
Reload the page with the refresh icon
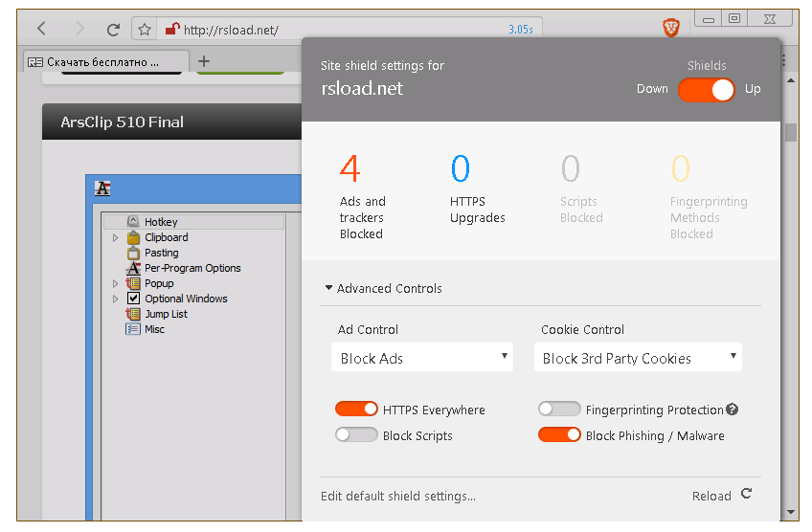point(113,30)
